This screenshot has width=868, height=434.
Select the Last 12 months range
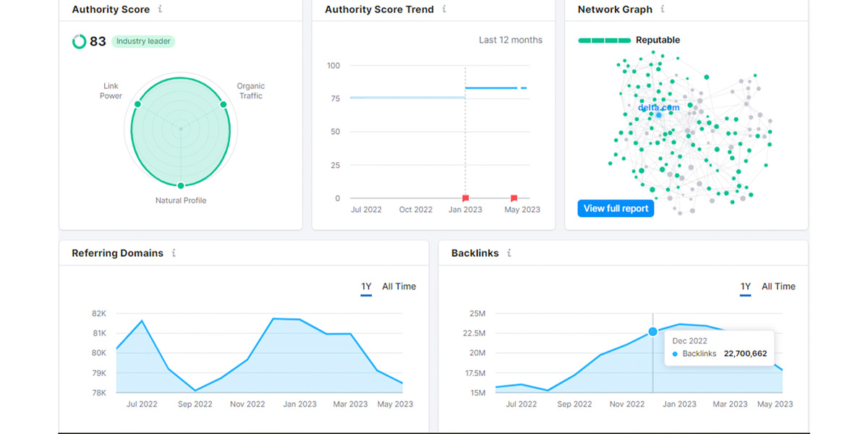[511, 40]
